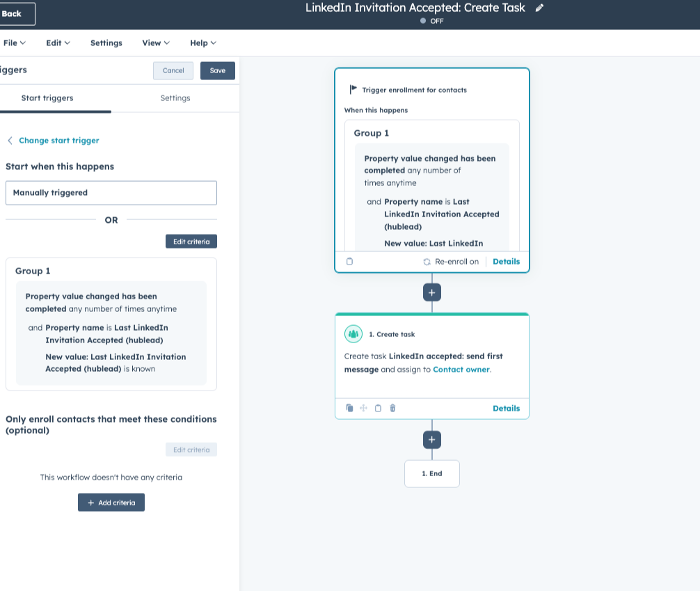Click the disabled Edit criteria under optional conditions
The image size is (700, 591).
(191, 450)
